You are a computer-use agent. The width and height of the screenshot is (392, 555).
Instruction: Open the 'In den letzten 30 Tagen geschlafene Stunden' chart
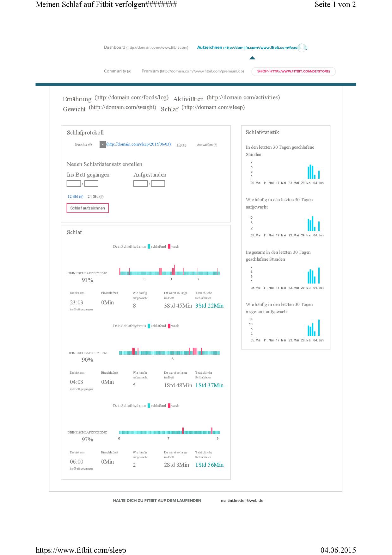(287, 172)
